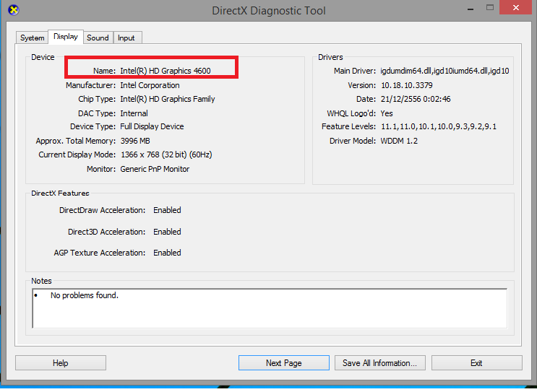537x392 pixels.
Task: Minimize the DirectX Diagnostic Tool window
Action: pyautogui.click(x=471, y=8)
